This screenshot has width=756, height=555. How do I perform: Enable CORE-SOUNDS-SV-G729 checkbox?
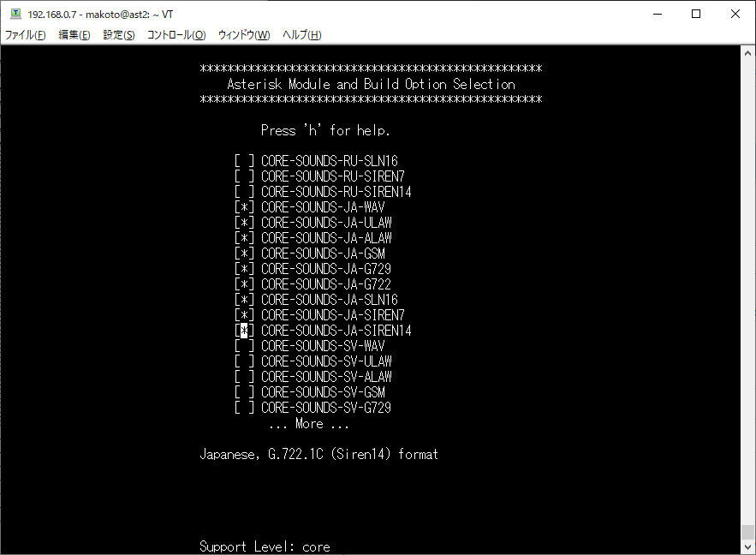[244, 408]
